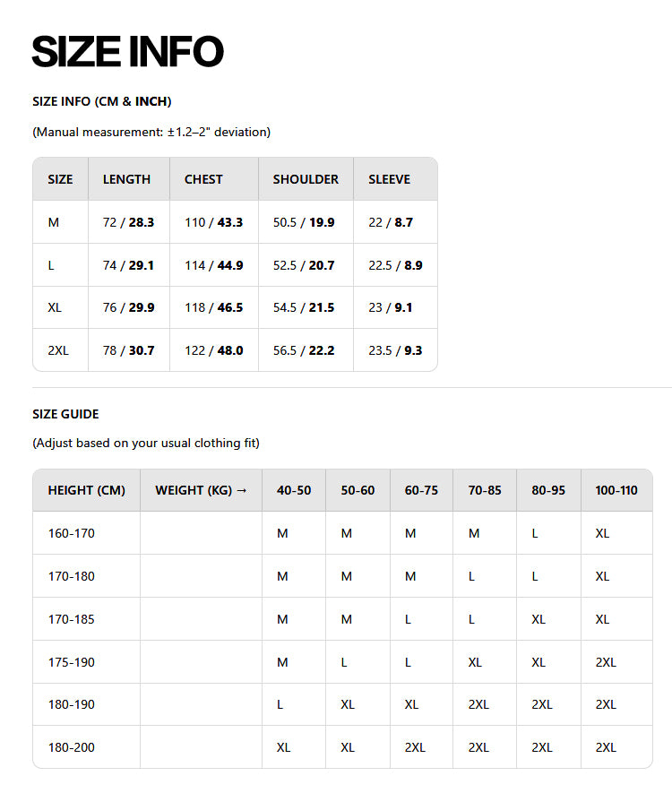The width and height of the screenshot is (672, 793).
Task: Click the 160-170 height row label
Action: click(71, 533)
